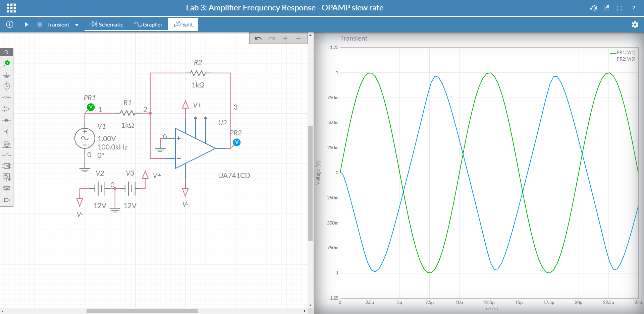Pick the ground component from the palette
Screen dimensions: 644x314
[x=7, y=75]
